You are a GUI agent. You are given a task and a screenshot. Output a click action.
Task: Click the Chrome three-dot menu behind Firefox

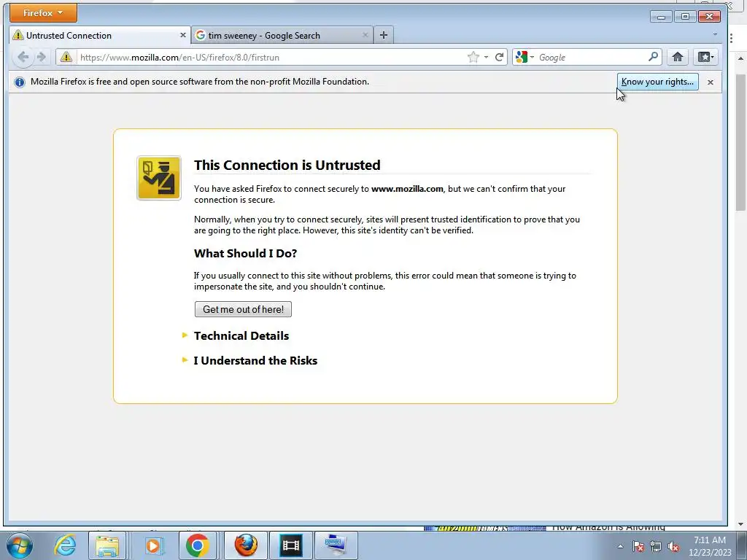point(732,39)
